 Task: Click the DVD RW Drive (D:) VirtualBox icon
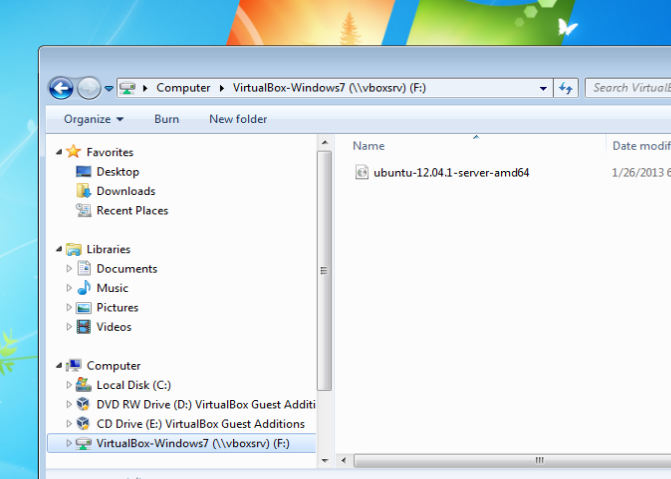tap(83, 404)
